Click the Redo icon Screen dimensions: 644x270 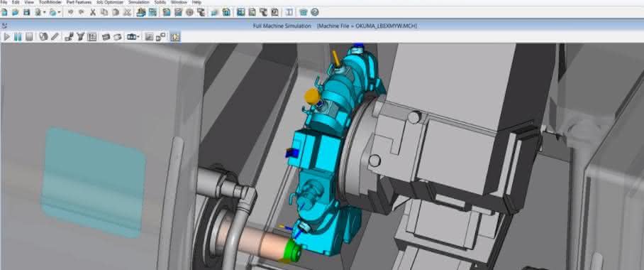[82, 12]
